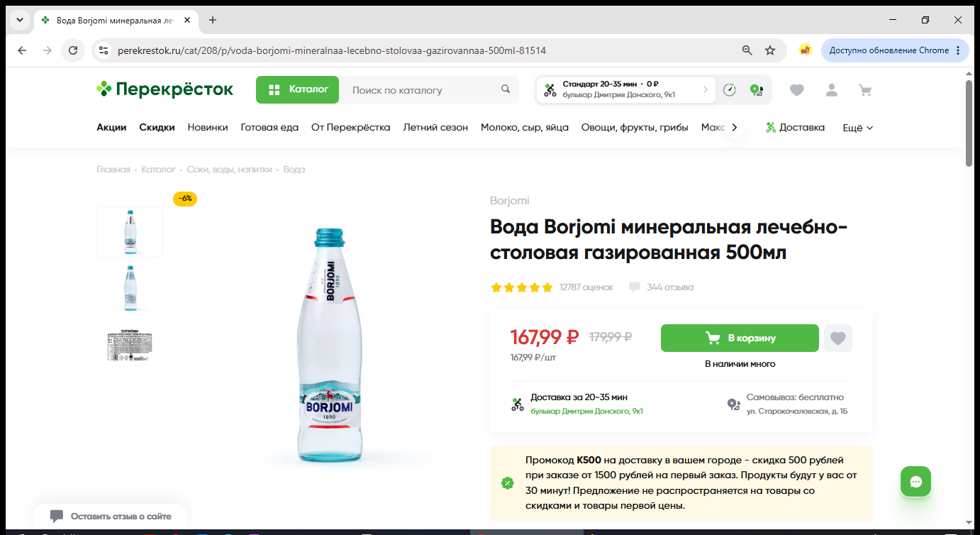Open the shopping cart icon in header
The height and width of the screenshot is (535, 980).
(864, 90)
